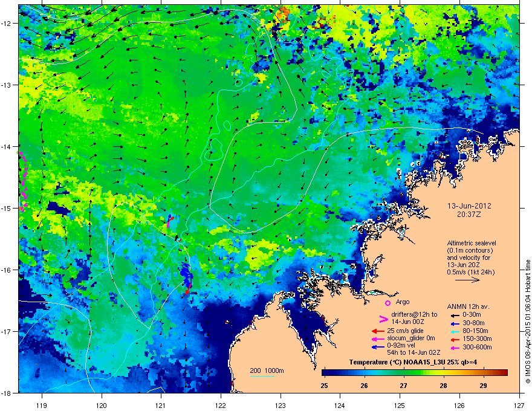Click the 0-92m vel label
Viewport: 532px width, 411px height.
coord(401,346)
